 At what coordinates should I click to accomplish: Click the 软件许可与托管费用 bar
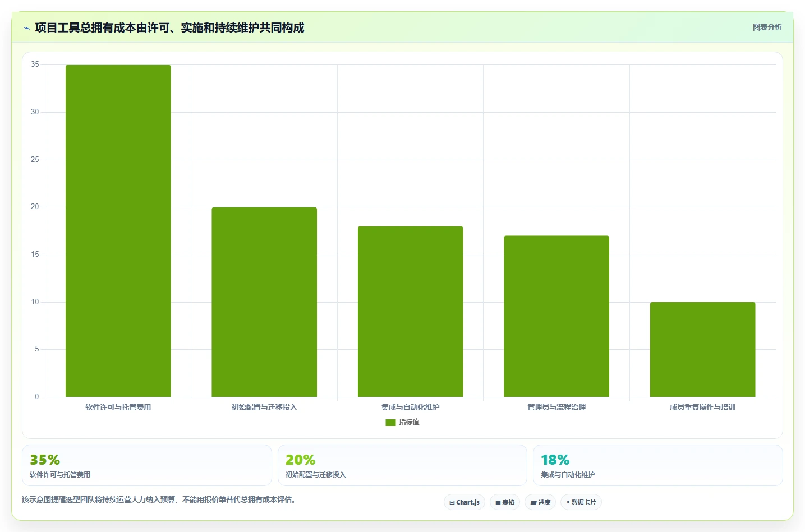(118, 231)
